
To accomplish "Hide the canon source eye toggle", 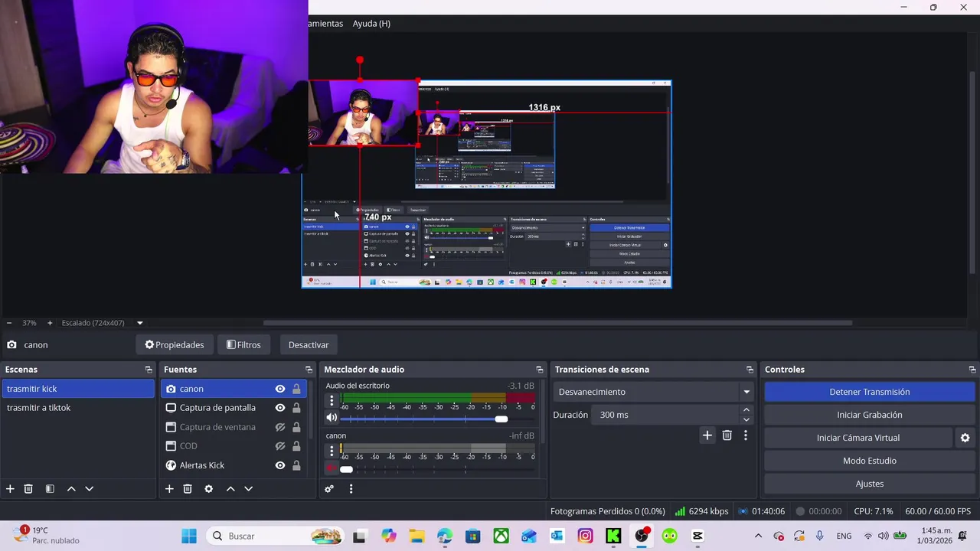I will [280, 389].
